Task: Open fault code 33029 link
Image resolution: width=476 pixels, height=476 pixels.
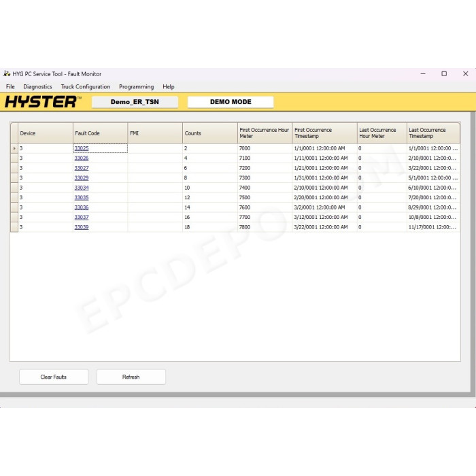Action: tap(82, 178)
